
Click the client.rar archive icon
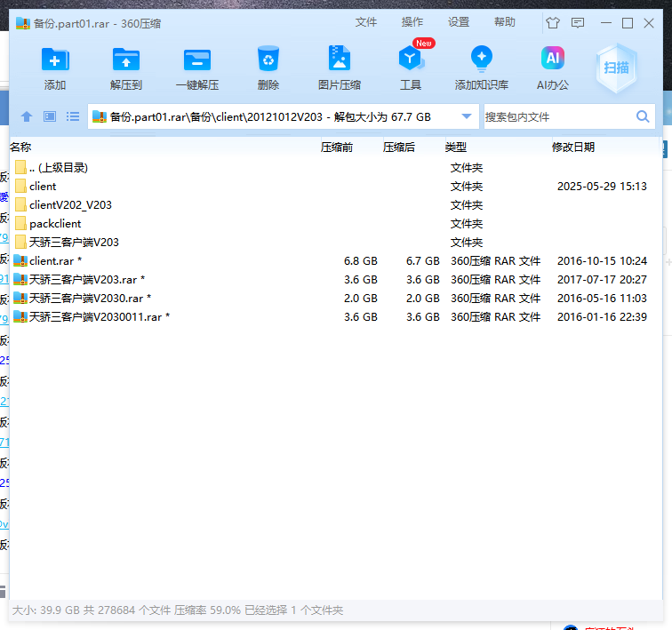pos(20,261)
